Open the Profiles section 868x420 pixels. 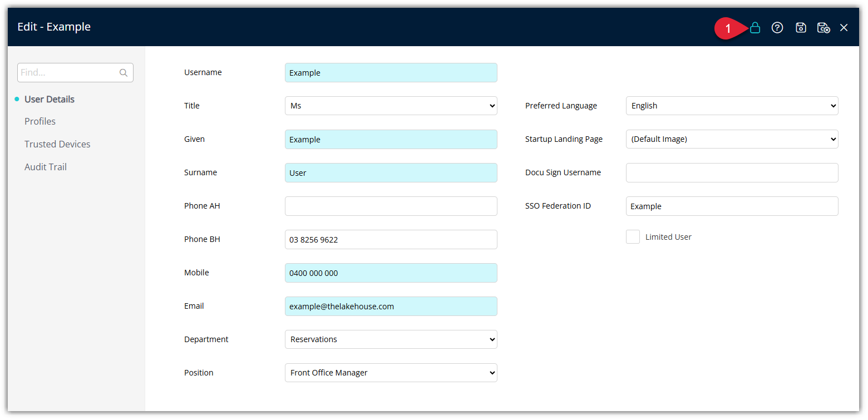pyautogui.click(x=40, y=121)
